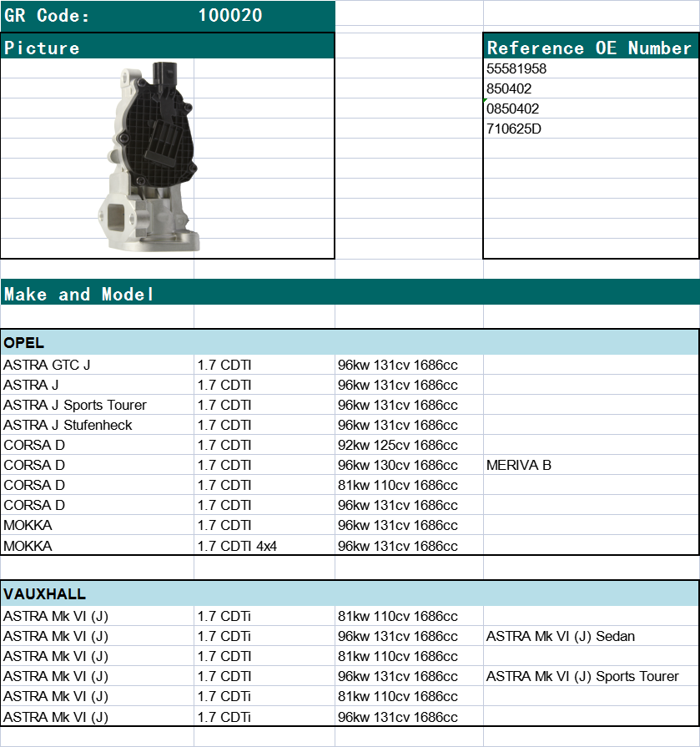The height and width of the screenshot is (747, 700).
Task: Select '81kw 110cv 1686cc' in OPEL CORSA D row
Action: click(409, 485)
